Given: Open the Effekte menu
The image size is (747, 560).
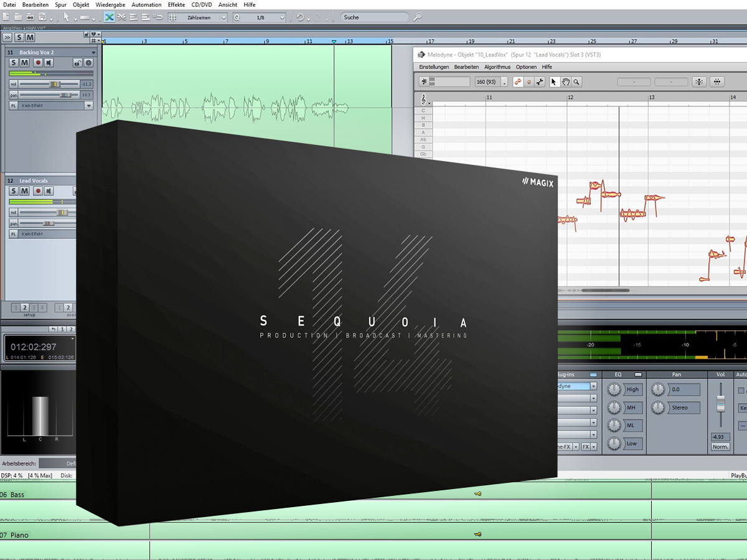Looking at the screenshot, I should [x=176, y=4].
